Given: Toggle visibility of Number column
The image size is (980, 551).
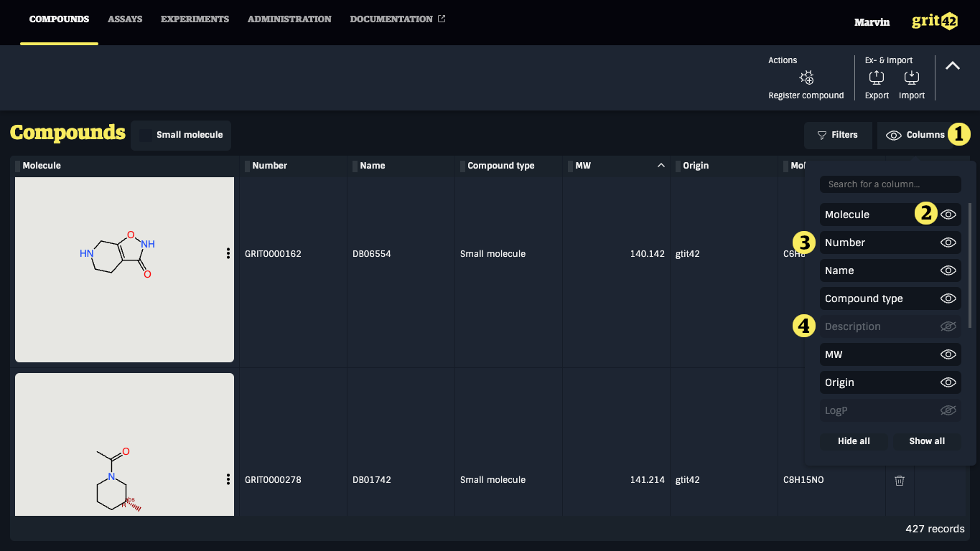Looking at the screenshot, I should pos(948,242).
